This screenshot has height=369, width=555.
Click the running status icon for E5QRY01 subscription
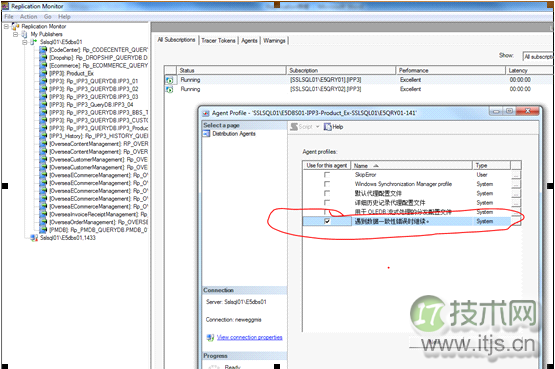(170, 80)
